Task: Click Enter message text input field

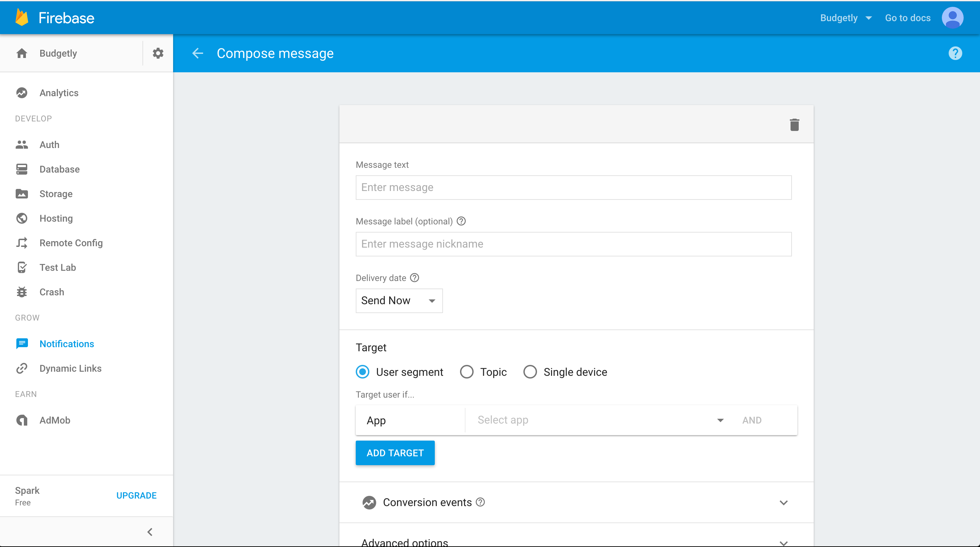Action: pos(573,187)
